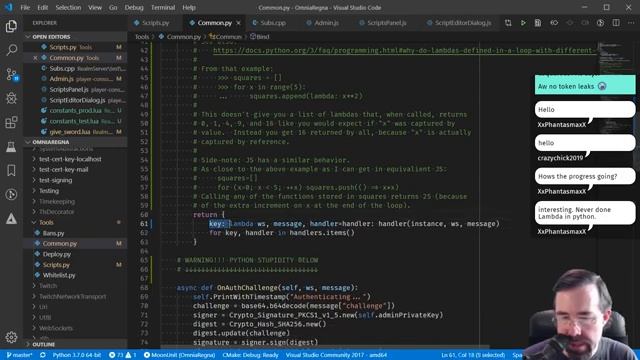Open the Search view in activity bar
Screen dimensions: 640x360
coord(11,50)
